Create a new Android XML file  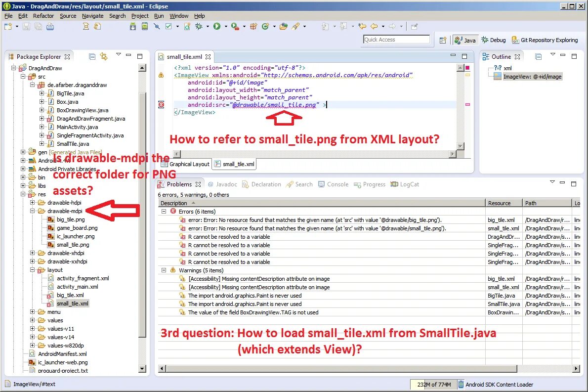pyautogui.click(x=186, y=26)
